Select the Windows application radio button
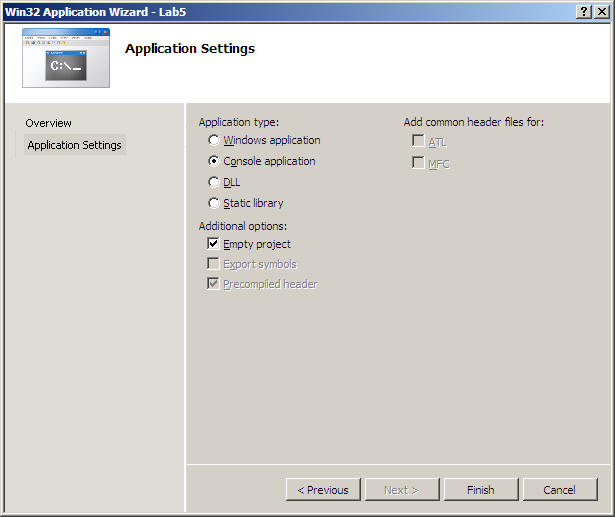Image resolution: width=615 pixels, height=517 pixels. coord(214,140)
